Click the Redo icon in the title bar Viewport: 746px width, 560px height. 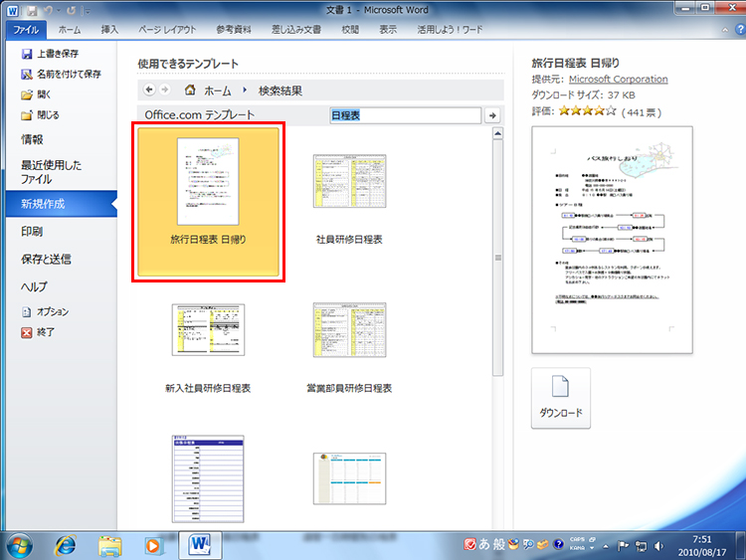coord(72,11)
